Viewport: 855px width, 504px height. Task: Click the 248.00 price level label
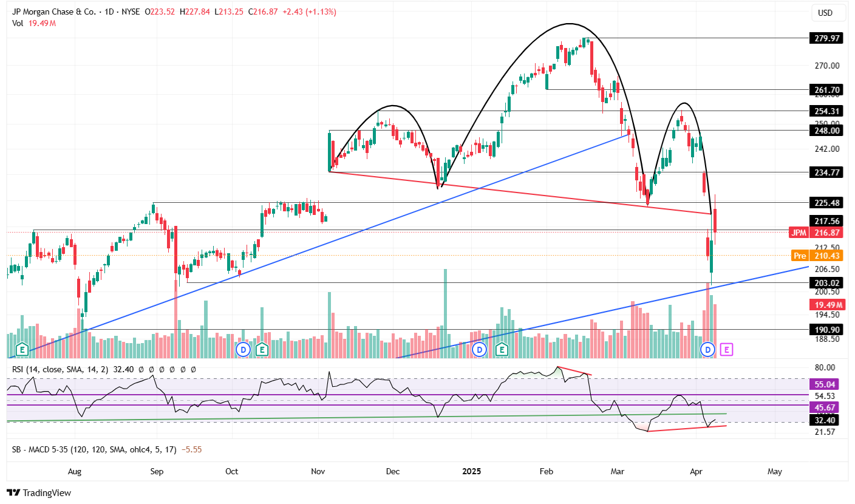pos(826,130)
